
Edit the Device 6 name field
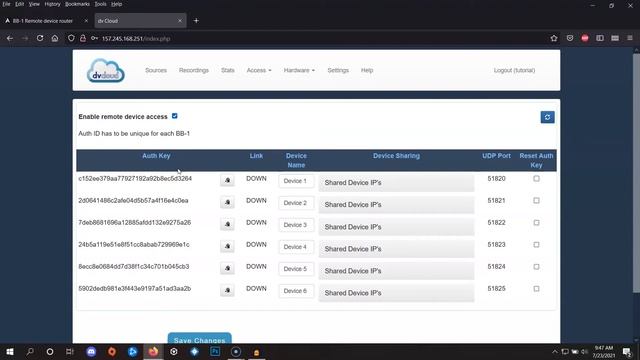(x=296, y=291)
